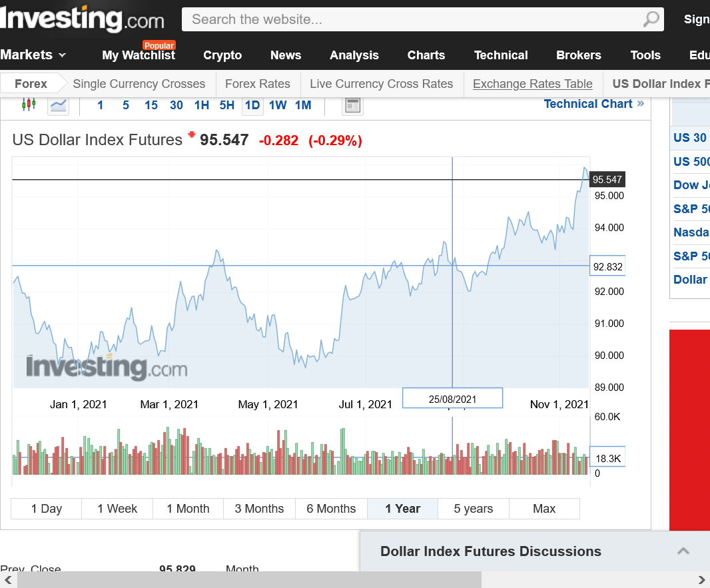Open Dollar sidebar link
Image resolution: width=710 pixels, height=588 pixels.
pos(690,279)
